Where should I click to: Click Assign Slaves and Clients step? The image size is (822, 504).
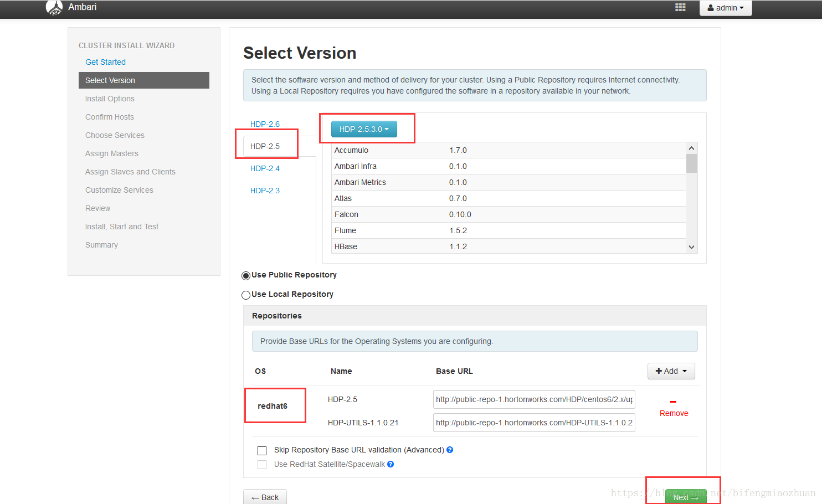[x=130, y=172]
